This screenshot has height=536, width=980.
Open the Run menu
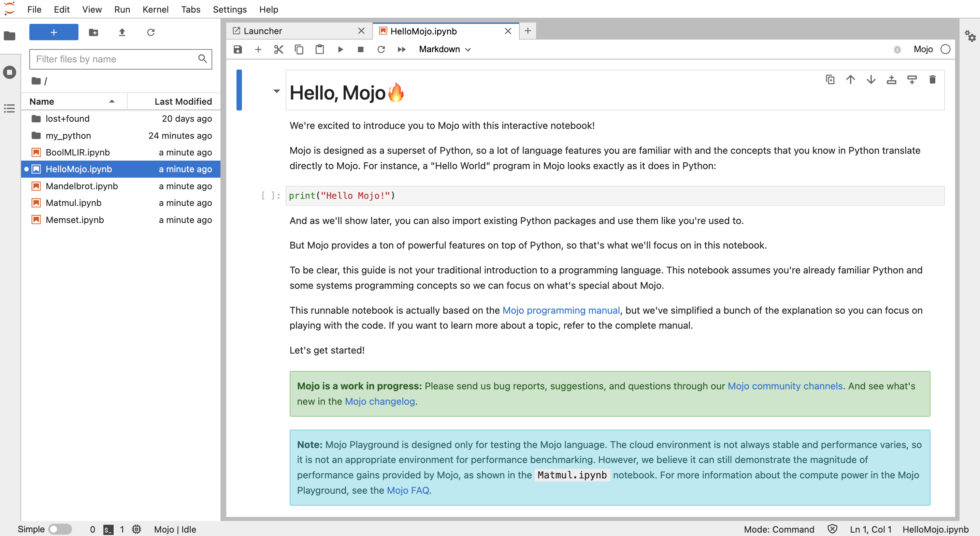point(122,9)
